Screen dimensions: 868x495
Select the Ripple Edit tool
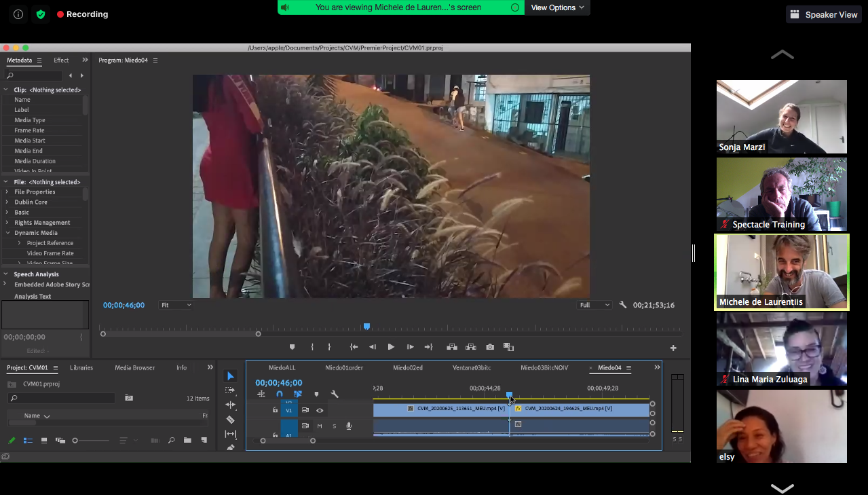point(230,405)
